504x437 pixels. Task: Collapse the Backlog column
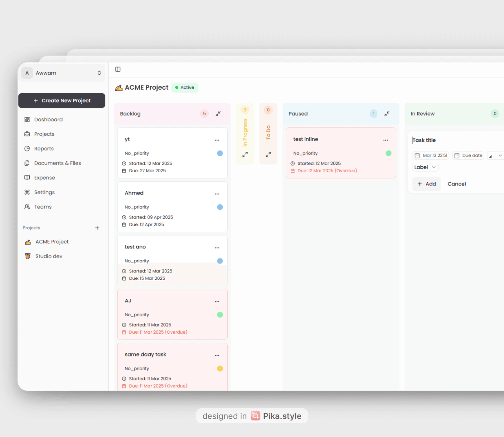[x=218, y=114]
